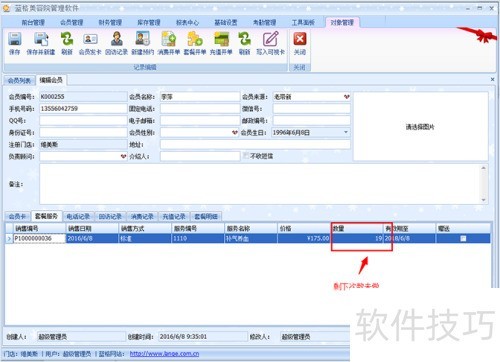Click the 充值开单 (Recharge Order) icon
The height and width of the screenshot is (362, 500).
coord(221,39)
